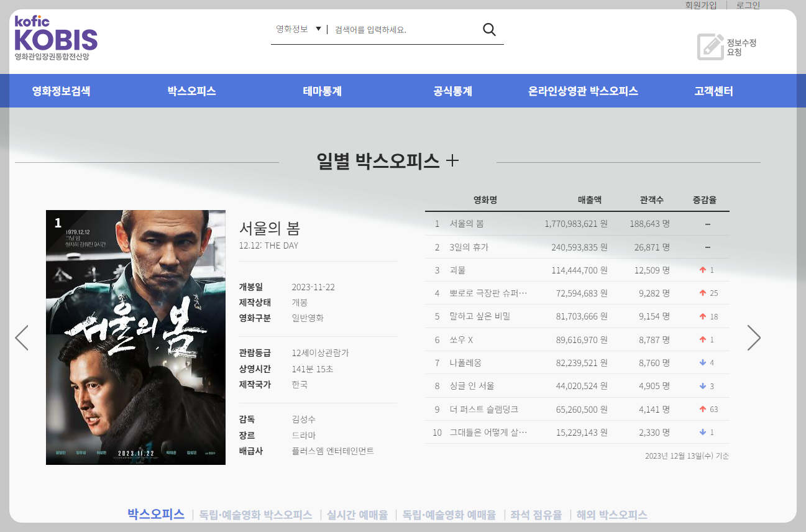Viewport: 806px width, 532px height.
Task: Open the 영화정보검색 menu
Action: pyautogui.click(x=62, y=91)
